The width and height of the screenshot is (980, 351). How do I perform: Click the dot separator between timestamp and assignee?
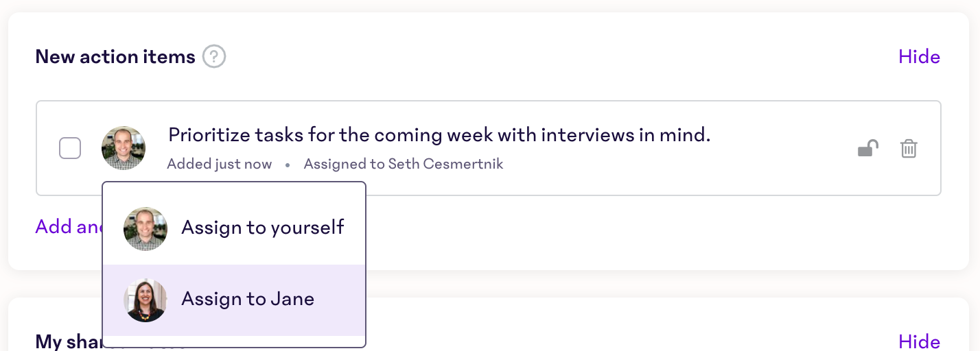(x=288, y=165)
